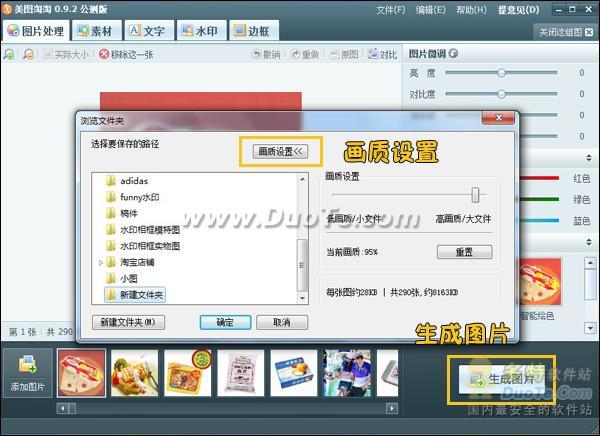Adjust the 对比度 contrast slider handle
The height and width of the screenshot is (436, 600).
coord(501,94)
